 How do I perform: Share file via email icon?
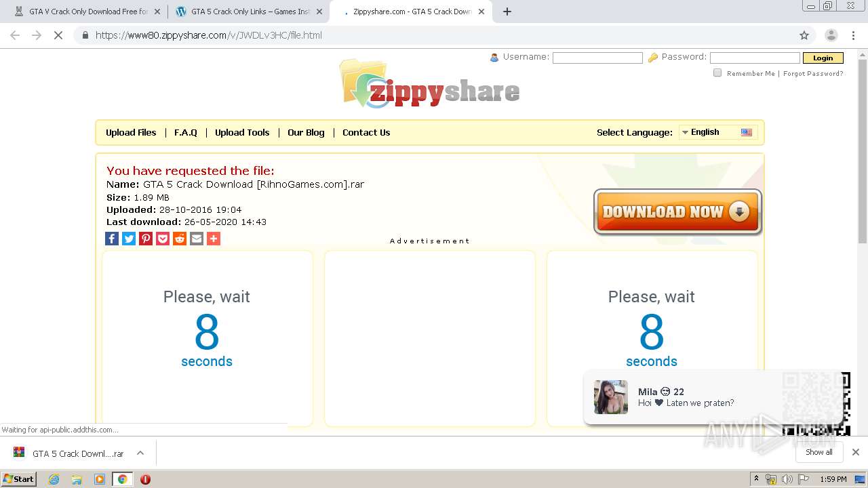coord(197,239)
